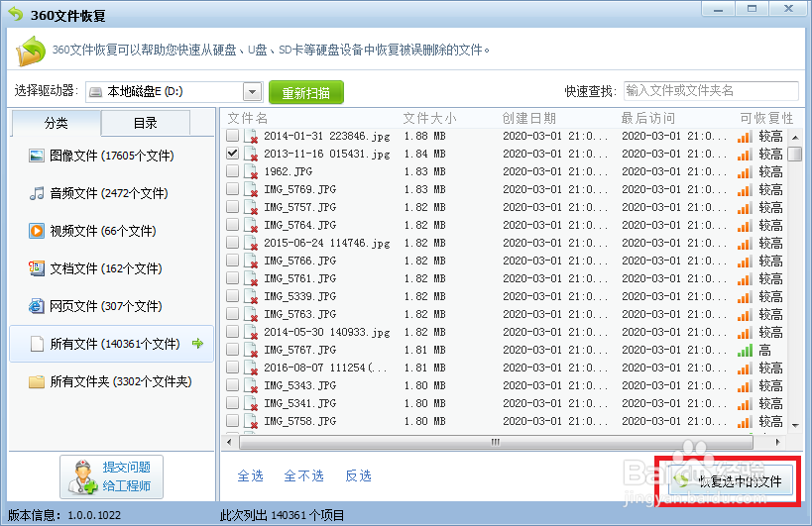Click the file icon of IMG_5761.JPG
The image size is (812, 526).
pyautogui.click(x=251, y=278)
